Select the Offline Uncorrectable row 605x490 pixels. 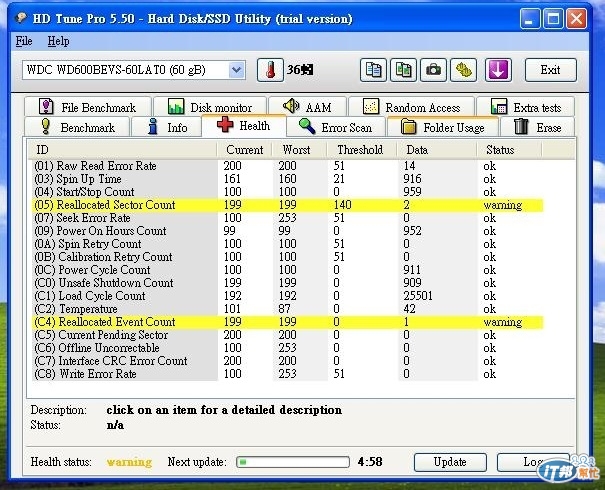click(287, 348)
